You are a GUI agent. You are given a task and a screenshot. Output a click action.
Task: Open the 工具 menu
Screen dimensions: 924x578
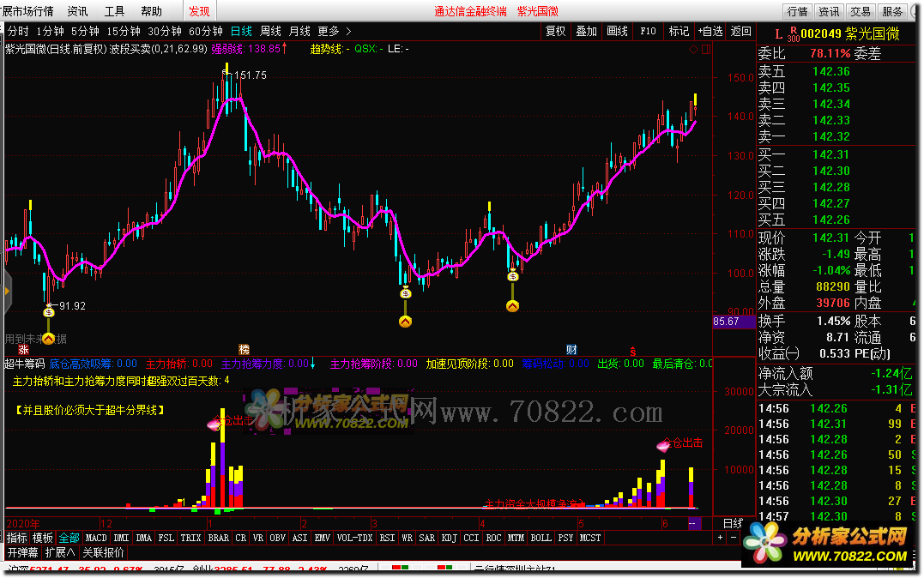(x=114, y=11)
